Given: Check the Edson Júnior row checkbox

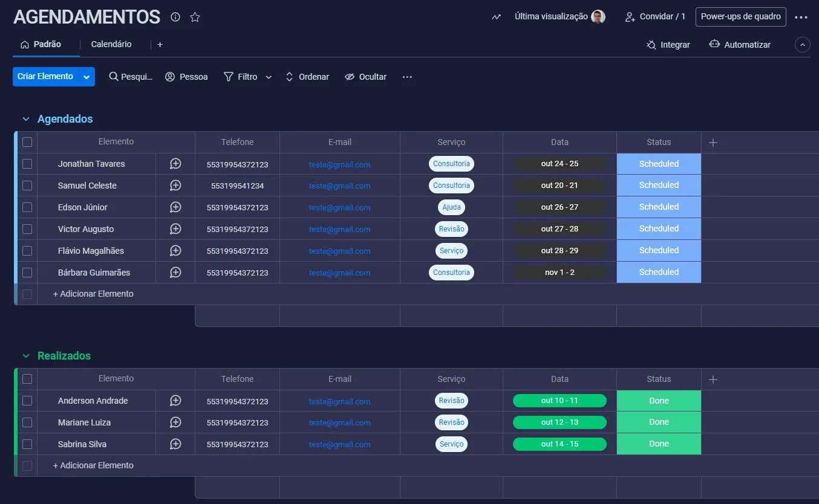Looking at the screenshot, I should (27, 207).
